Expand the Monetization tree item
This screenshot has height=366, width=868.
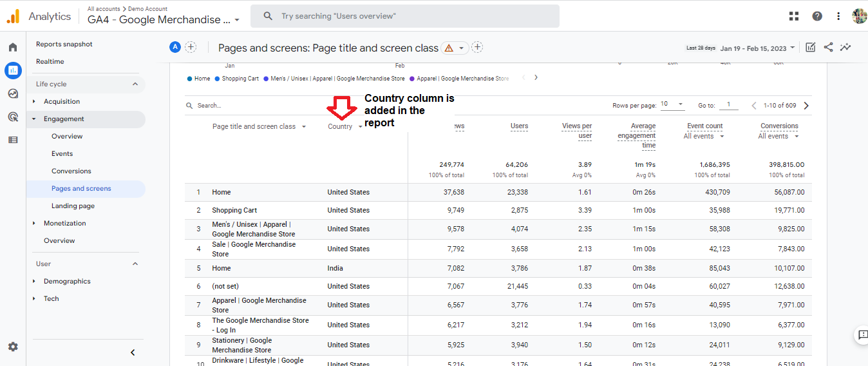[x=34, y=223]
